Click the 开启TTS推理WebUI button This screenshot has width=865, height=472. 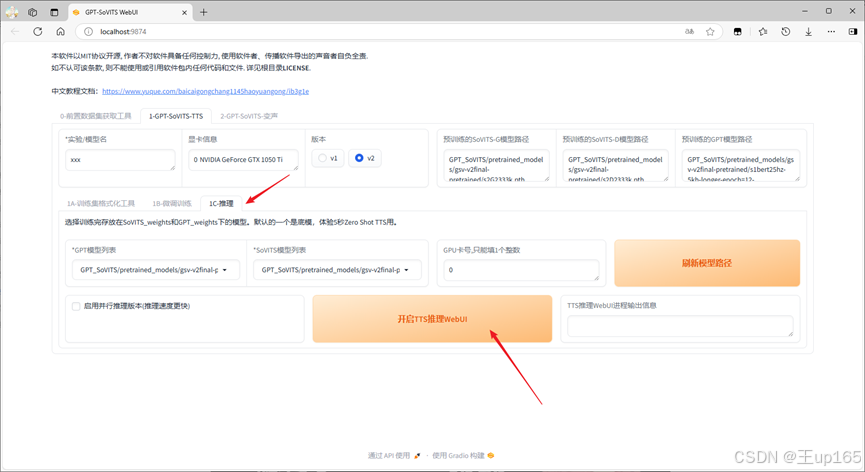(432, 319)
